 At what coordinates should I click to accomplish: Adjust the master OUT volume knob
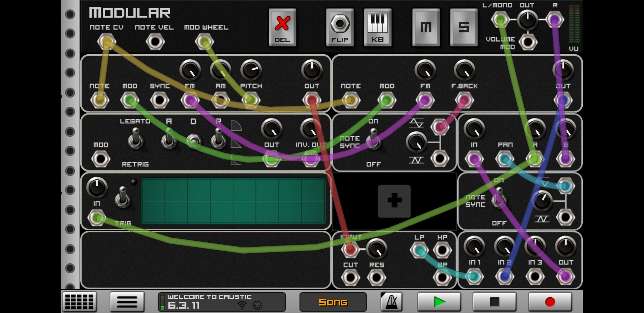point(528,20)
